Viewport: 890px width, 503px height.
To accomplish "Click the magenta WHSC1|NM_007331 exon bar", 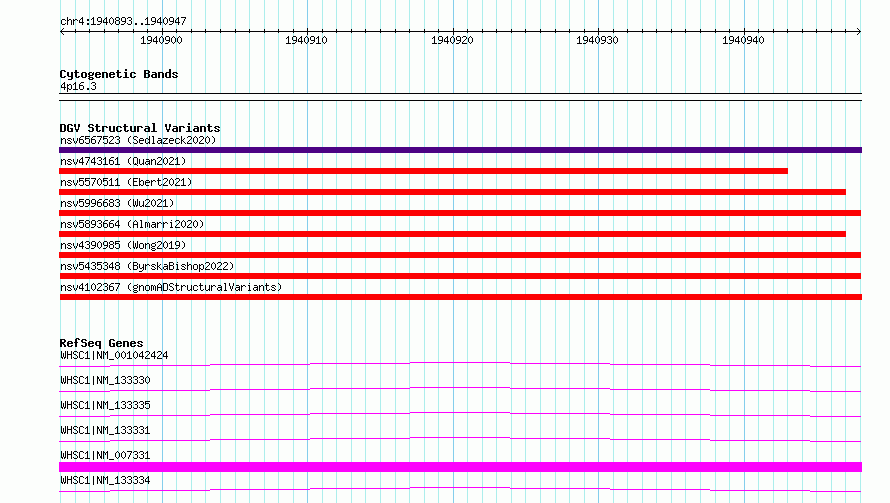I will pyautogui.click(x=460, y=467).
